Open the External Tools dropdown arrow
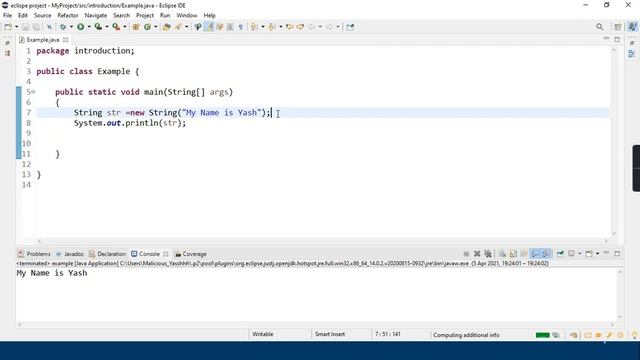The width and height of the screenshot is (640, 360). (124, 27)
